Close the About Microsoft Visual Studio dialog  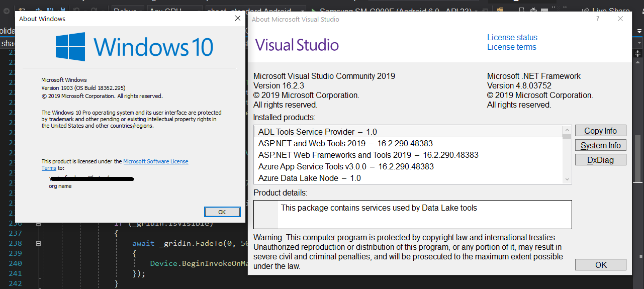620,19
